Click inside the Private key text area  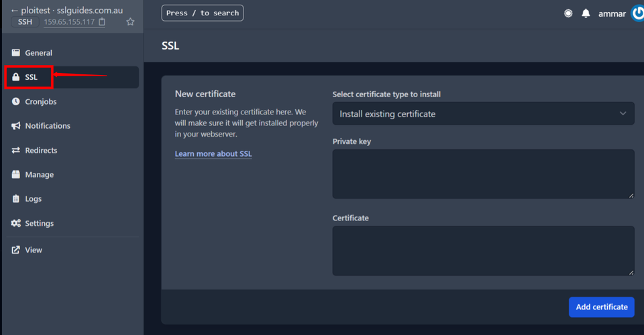[483, 174]
